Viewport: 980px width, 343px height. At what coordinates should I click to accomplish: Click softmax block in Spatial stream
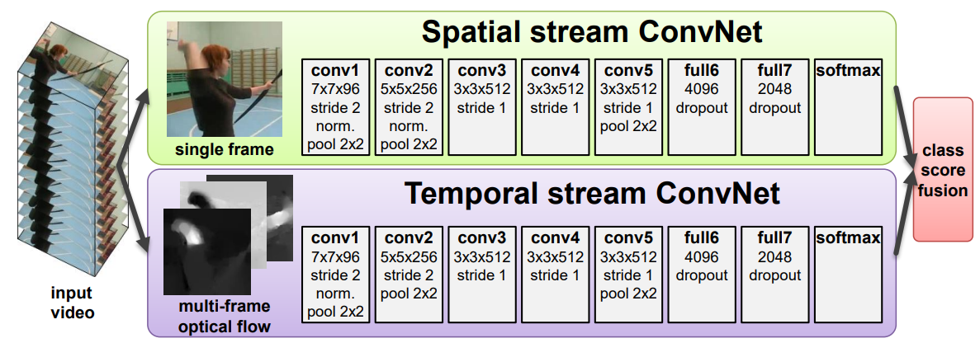pyautogui.click(x=848, y=106)
